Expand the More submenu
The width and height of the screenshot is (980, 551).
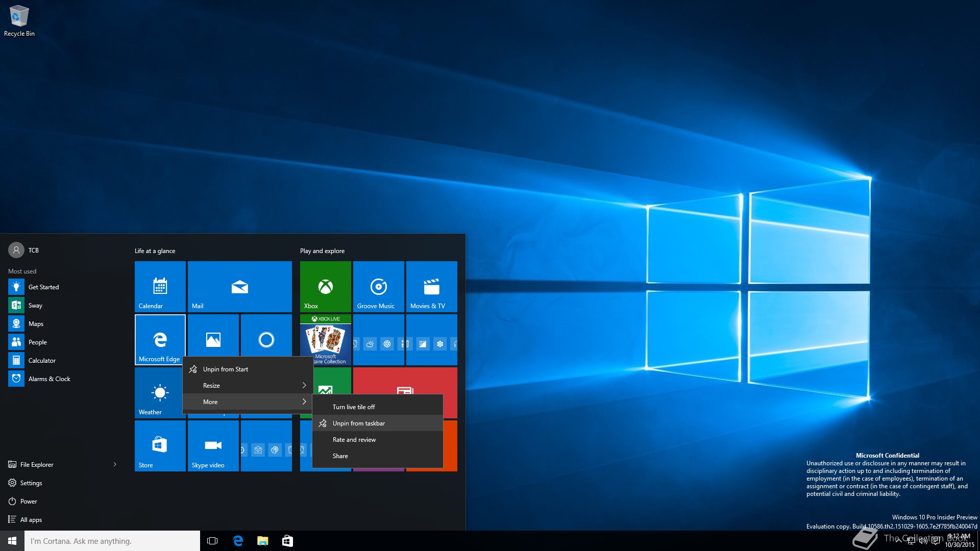tap(248, 402)
